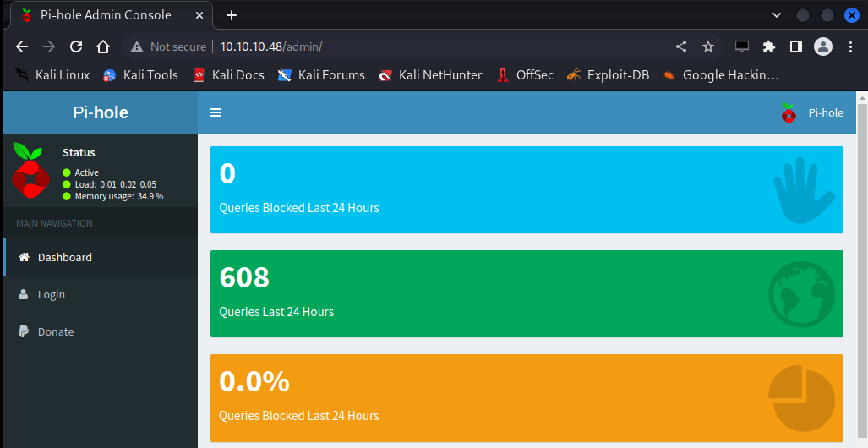Open the OffSec bookmark
The image size is (868, 448).
click(525, 74)
